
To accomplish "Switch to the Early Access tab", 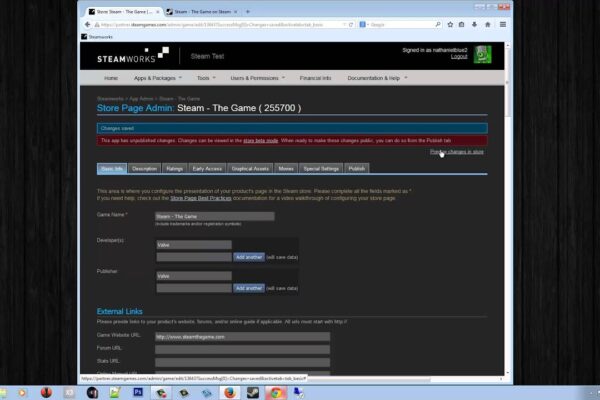I will click(207, 169).
